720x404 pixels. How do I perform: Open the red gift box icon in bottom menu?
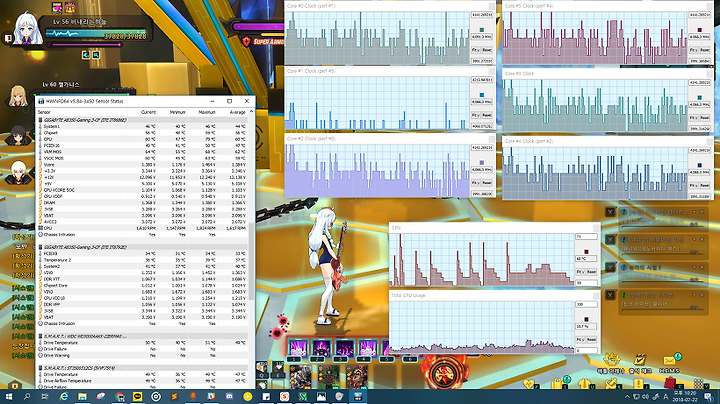669,383
